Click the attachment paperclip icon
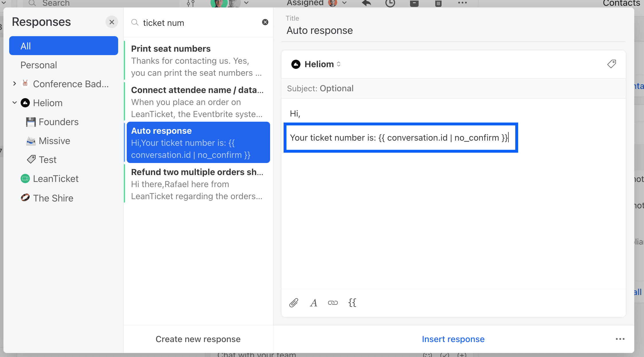The width and height of the screenshot is (644, 357). click(x=294, y=303)
